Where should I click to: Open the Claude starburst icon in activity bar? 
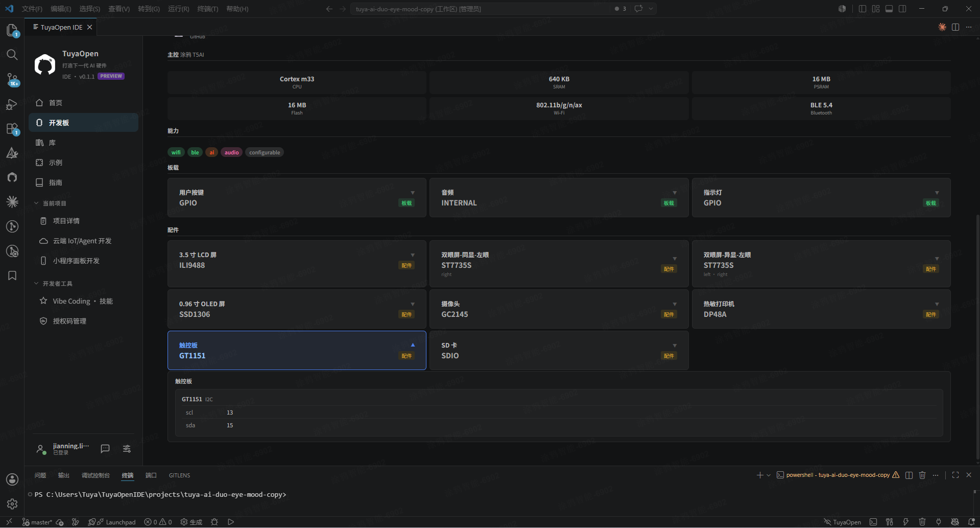pyautogui.click(x=12, y=202)
